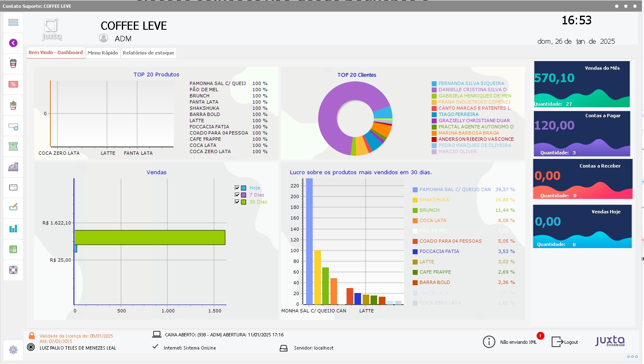Click the Logout button
Screen dimensions: 644x364
point(565,342)
